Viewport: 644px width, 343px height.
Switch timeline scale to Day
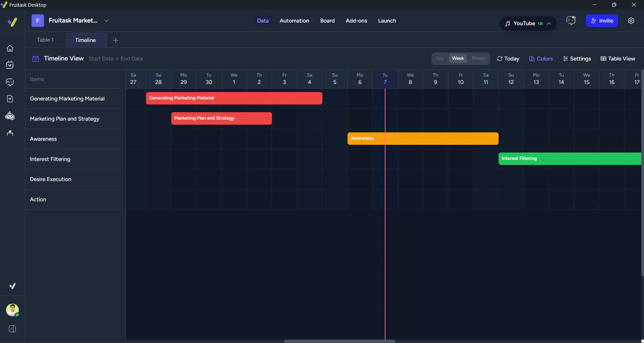click(x=440, y=58)
